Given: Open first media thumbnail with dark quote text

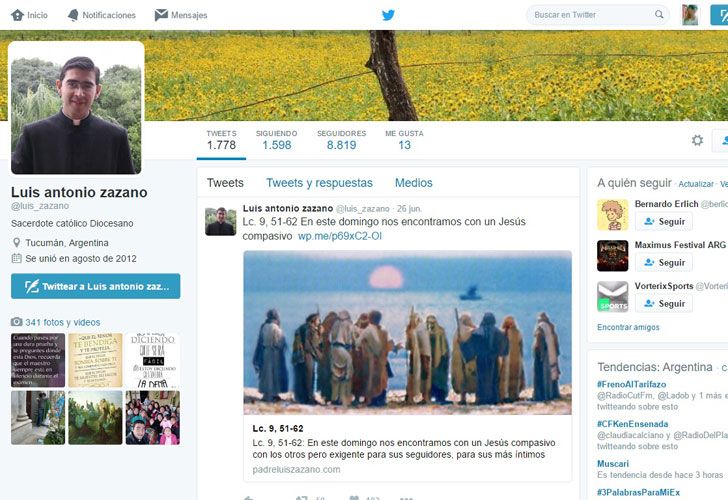Looking at the screenshot, I should click(38, 360).
